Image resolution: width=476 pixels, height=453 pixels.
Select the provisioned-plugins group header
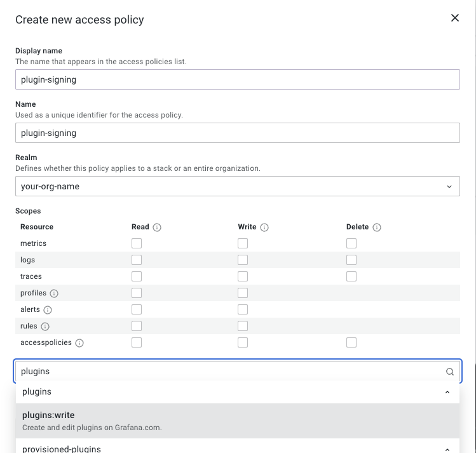[62, 449]
